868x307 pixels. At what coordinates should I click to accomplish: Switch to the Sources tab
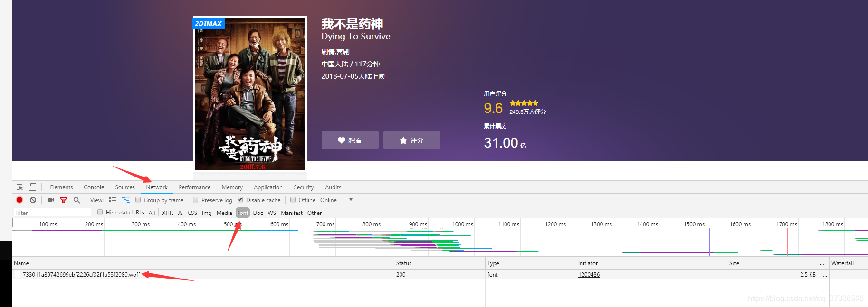coord(125,187)
